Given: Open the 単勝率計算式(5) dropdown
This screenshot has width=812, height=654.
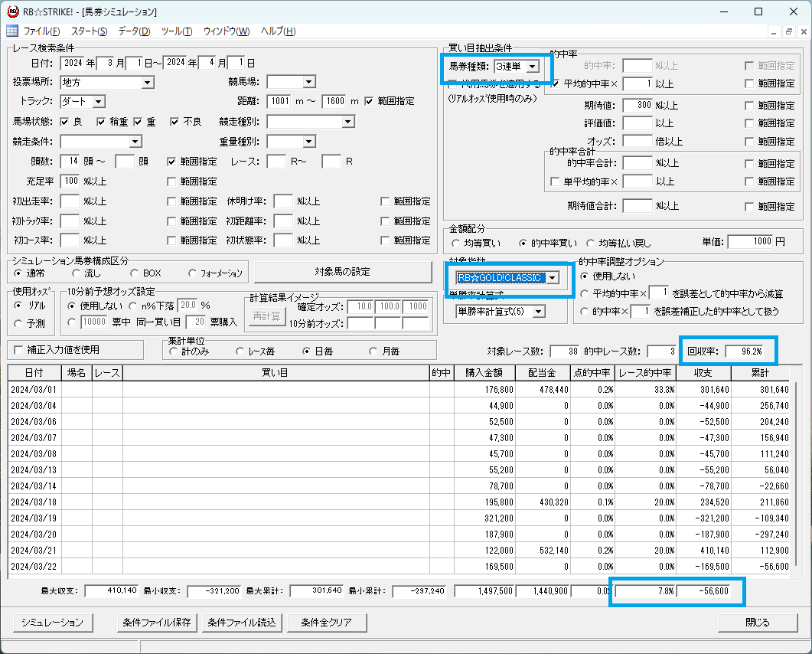Looking at the screenshot, I should point(539,312).
